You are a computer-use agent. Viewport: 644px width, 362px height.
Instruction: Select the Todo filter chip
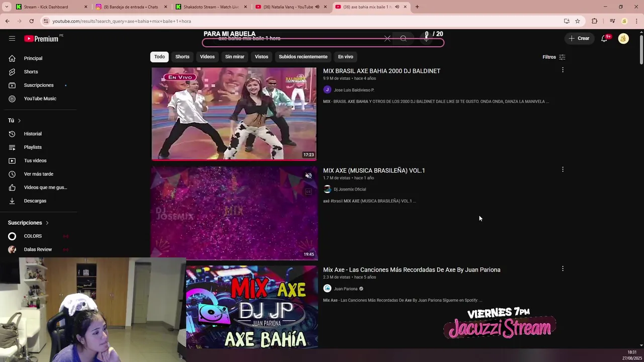pyautogui.click(x=159, y=57)
